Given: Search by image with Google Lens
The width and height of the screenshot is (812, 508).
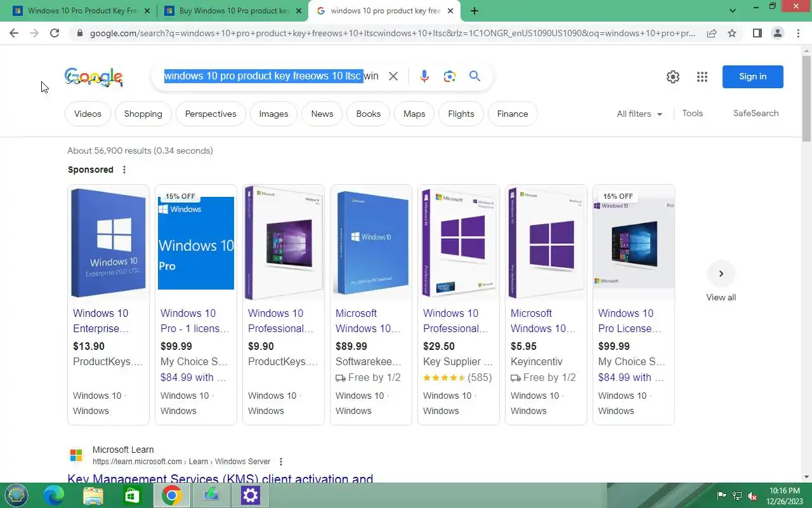Looking at the screenshot, I should 450,76.
